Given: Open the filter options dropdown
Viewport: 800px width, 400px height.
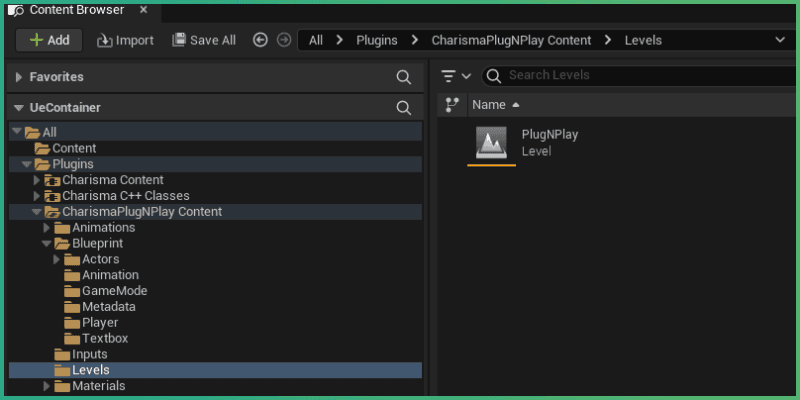Looking at the screenshot, I should pyautogui.click(x=457, y=77).
